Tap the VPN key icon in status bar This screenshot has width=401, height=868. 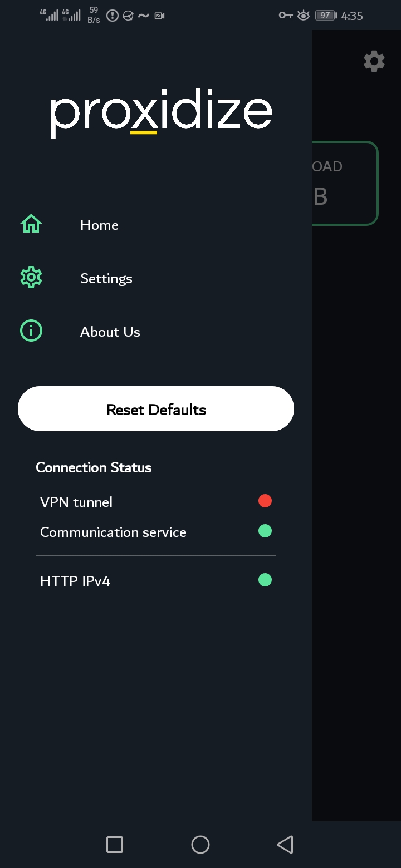(x=286, y=16)
